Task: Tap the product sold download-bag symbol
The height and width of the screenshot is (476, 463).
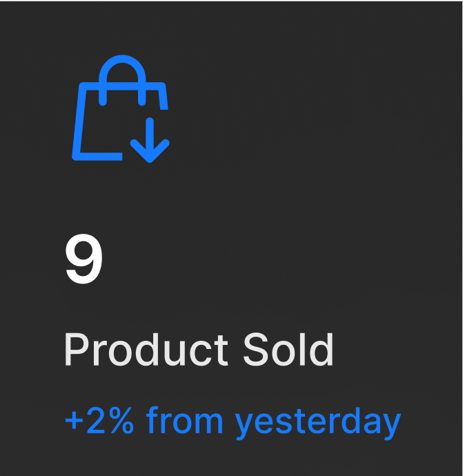Action: click(x=120, y=109)
